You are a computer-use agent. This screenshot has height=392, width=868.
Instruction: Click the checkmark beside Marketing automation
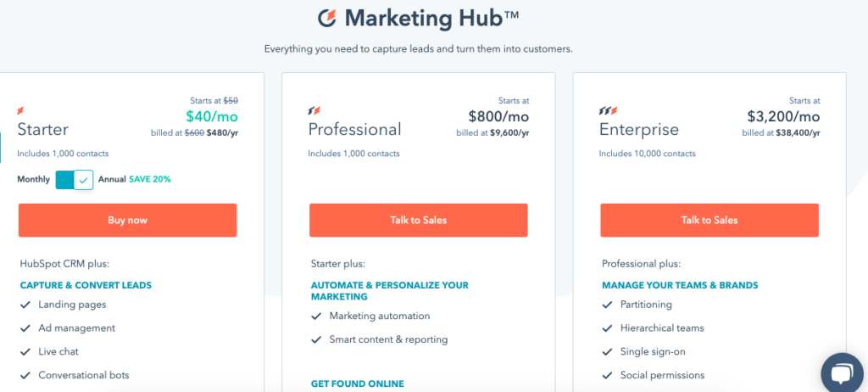tap(316, 316)
